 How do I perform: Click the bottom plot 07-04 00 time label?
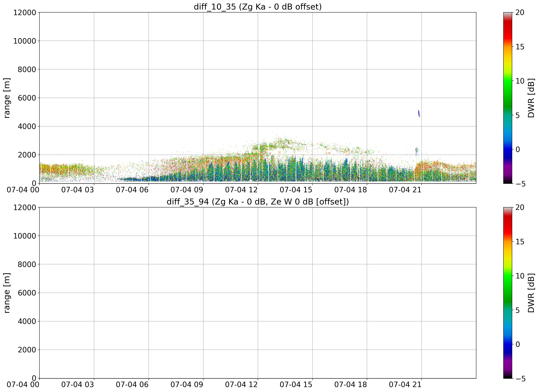click(x=23, y=385)
